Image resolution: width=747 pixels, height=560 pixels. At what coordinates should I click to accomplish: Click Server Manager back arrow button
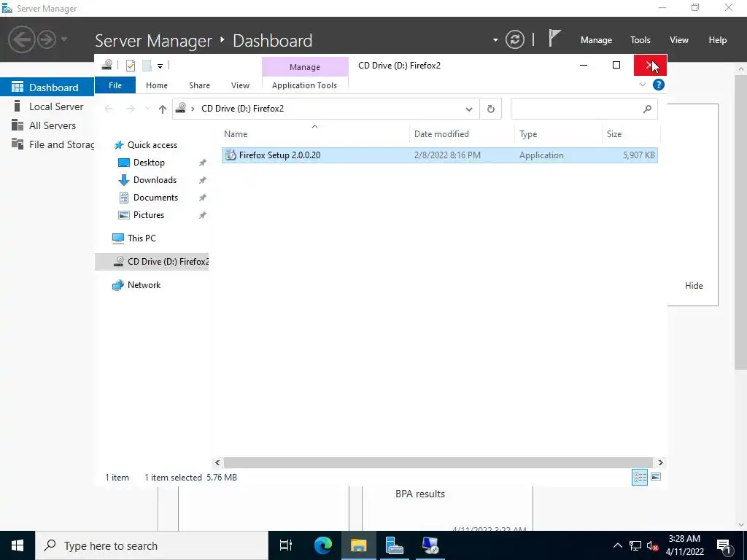tap(21, 39)
